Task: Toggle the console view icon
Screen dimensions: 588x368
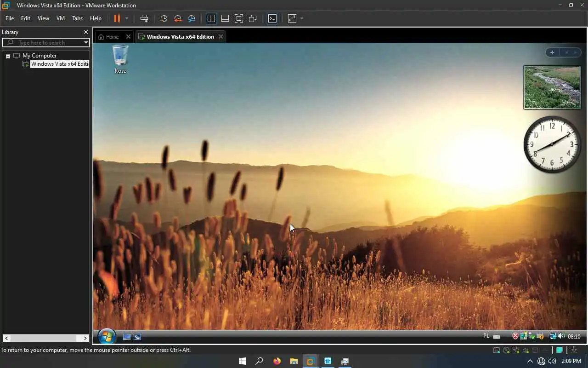Action: (x=272, y=18)
